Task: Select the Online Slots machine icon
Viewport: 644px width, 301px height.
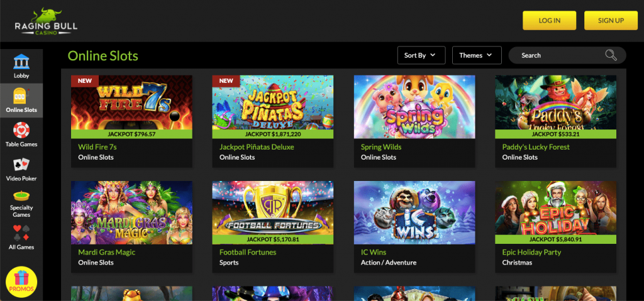Action: pyautogui.click(x=21, y=96)
